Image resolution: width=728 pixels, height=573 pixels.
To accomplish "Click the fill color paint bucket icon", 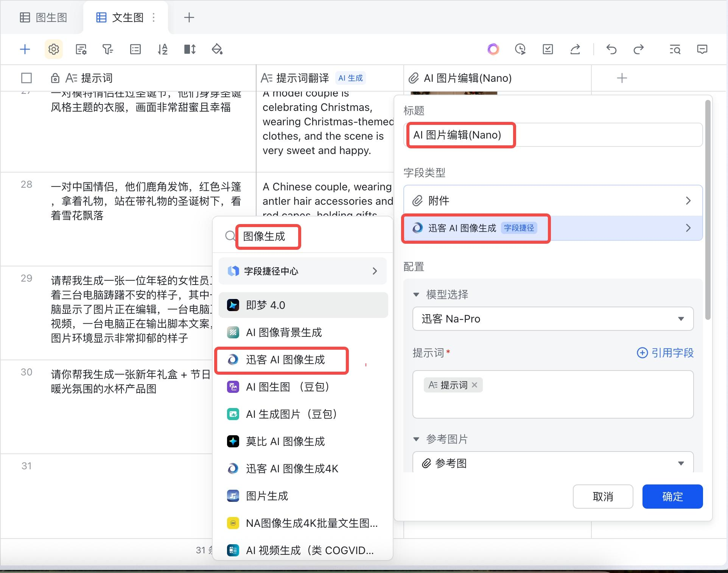I will pos(217,49).
